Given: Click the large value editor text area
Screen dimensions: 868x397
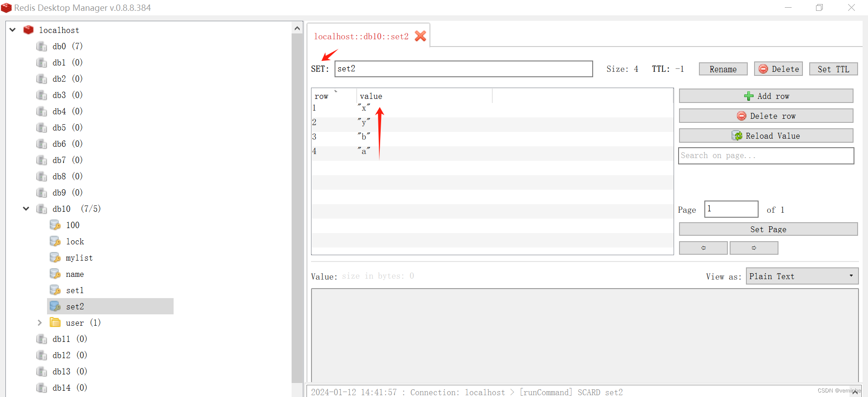Looking at the screenshot, I should pyautogui.click(x=585, y=335).
